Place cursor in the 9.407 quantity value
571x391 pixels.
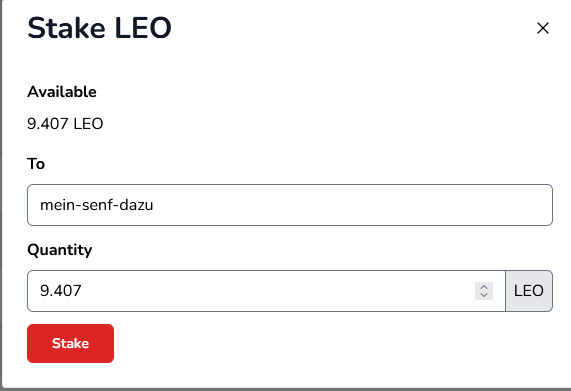(61, 291)
